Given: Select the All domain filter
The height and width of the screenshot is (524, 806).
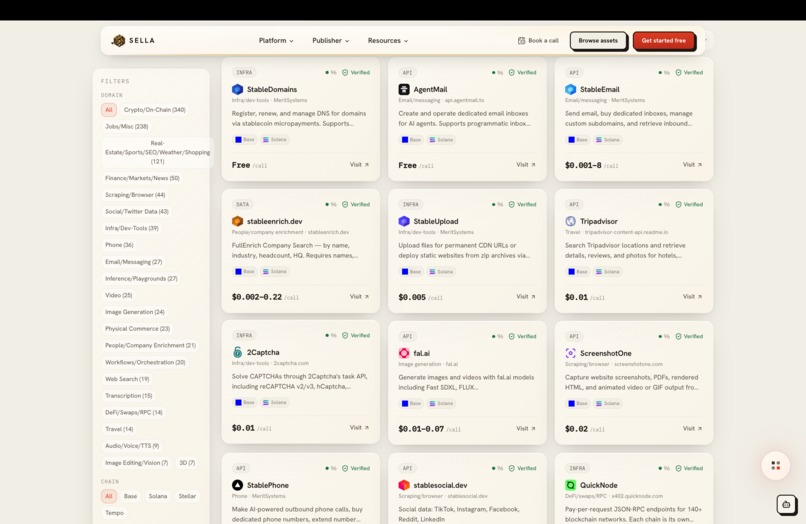Looking at the screenshot, I should click(x=109, y=110).
